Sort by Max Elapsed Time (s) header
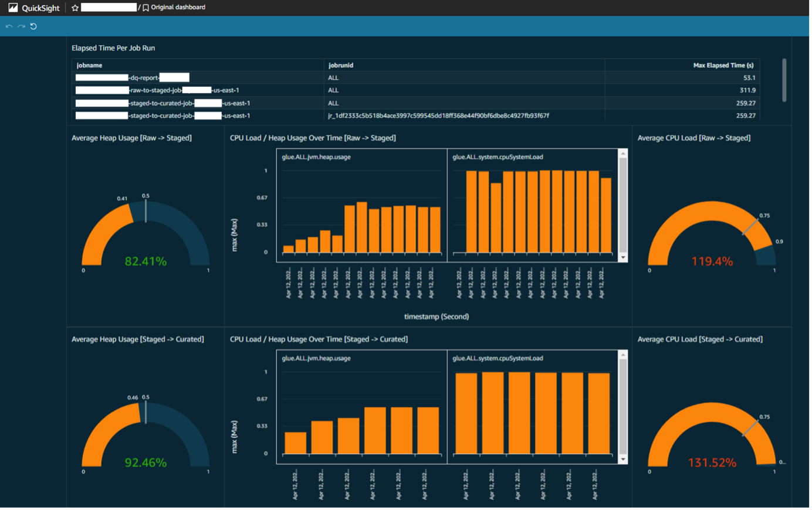 click(x=723, y=65)
